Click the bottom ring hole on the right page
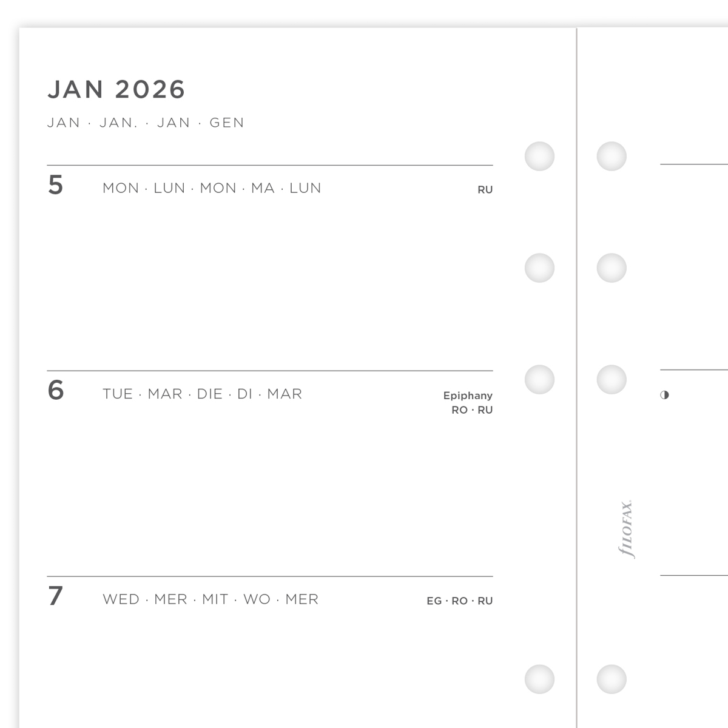728x728 pixels. pyautogui.click(x=611, y=679)
